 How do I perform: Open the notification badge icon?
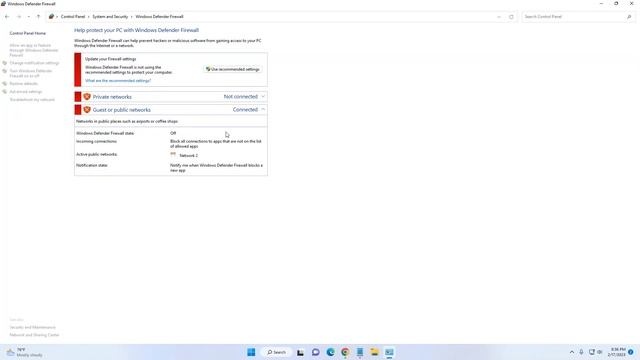point(631,352)
